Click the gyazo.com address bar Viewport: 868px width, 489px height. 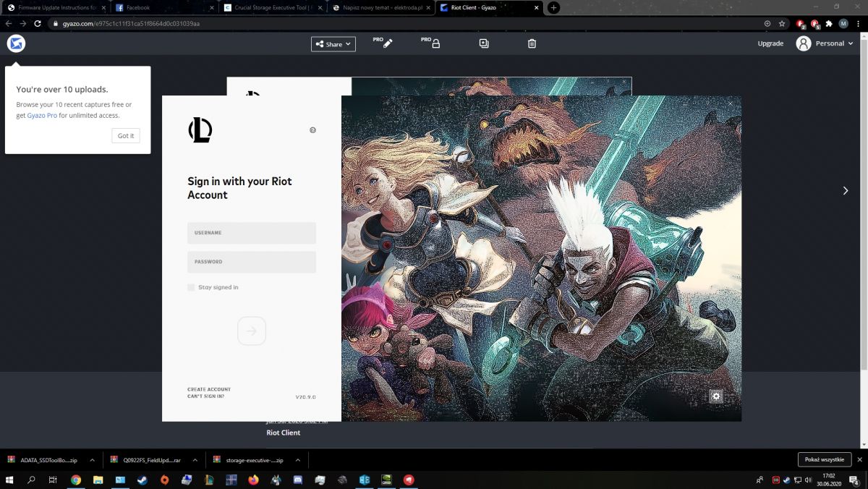coord(405,23)
